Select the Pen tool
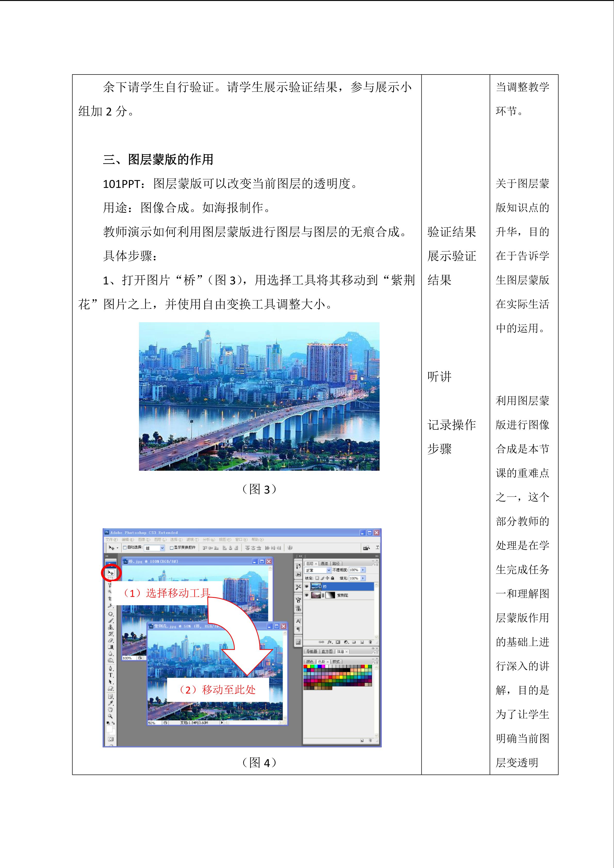The width and height of the screenshot is (614, 868). pyautogui.click(x=111, y=668)
